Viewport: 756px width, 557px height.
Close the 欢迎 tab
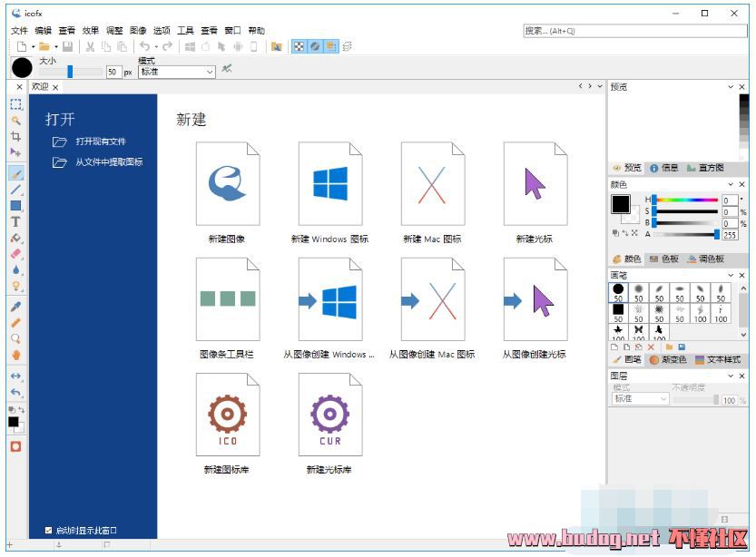tap(55, 87)
